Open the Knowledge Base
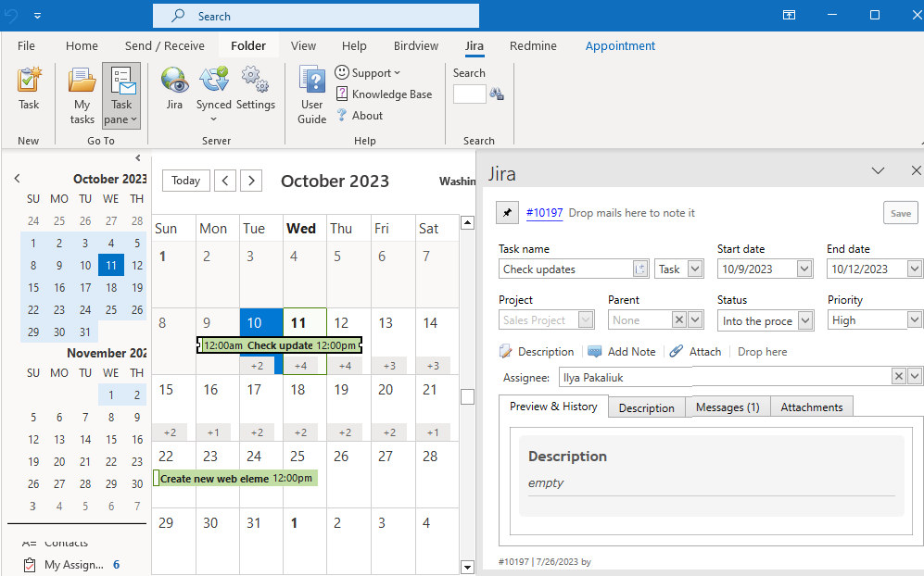924x576 pixels. pos(384,94)
